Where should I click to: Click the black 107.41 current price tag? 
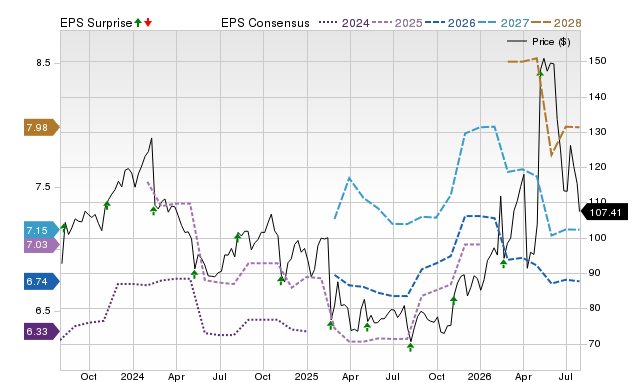click(604, 213)
